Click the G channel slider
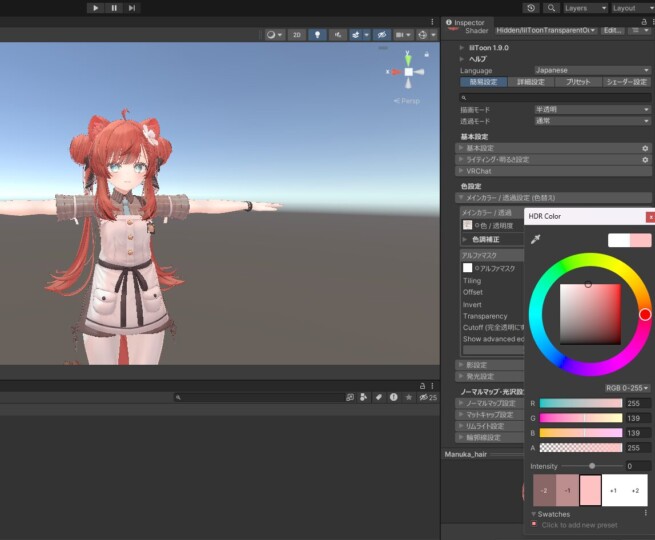 (581, 418)
